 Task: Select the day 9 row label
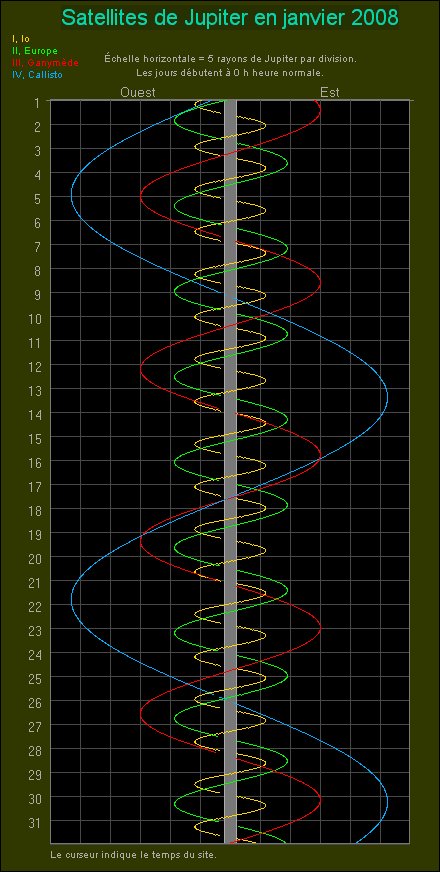pos(37,293)
